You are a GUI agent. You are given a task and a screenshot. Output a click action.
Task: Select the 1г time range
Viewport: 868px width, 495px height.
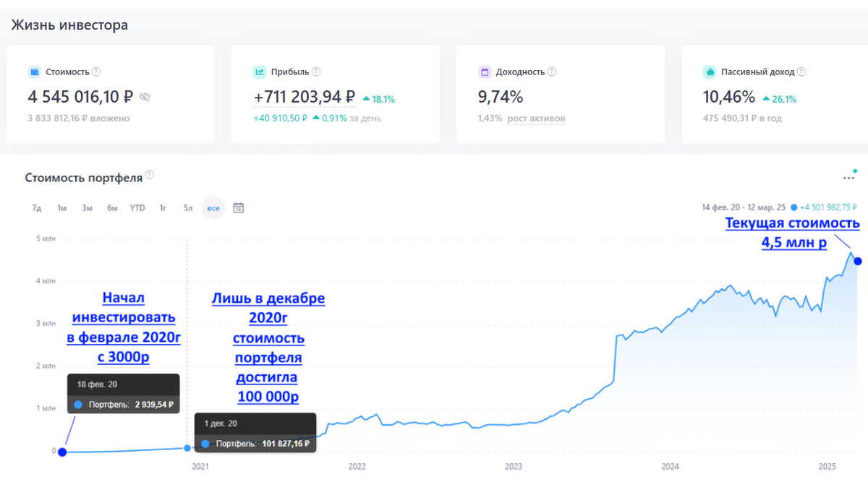click(163, 208)
